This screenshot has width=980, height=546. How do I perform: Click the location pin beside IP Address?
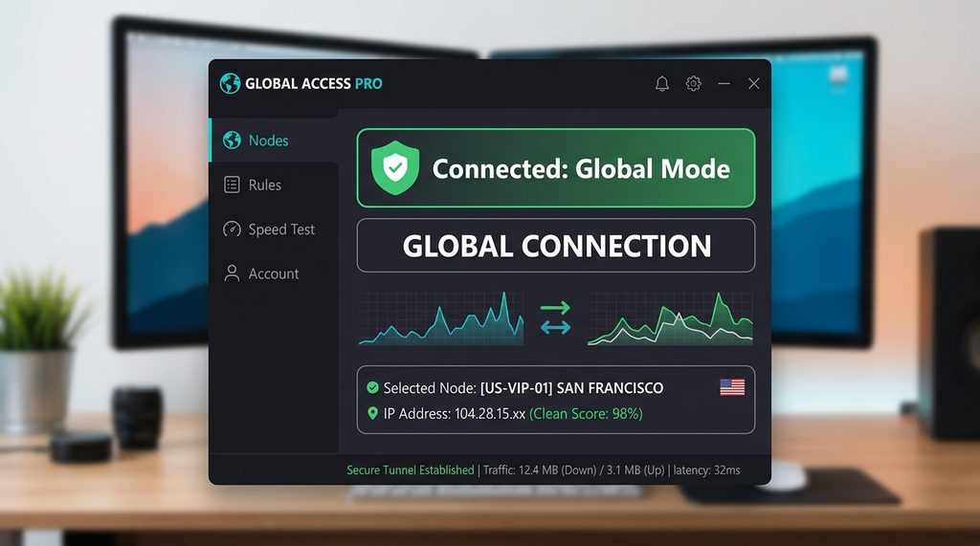point(372,413)
